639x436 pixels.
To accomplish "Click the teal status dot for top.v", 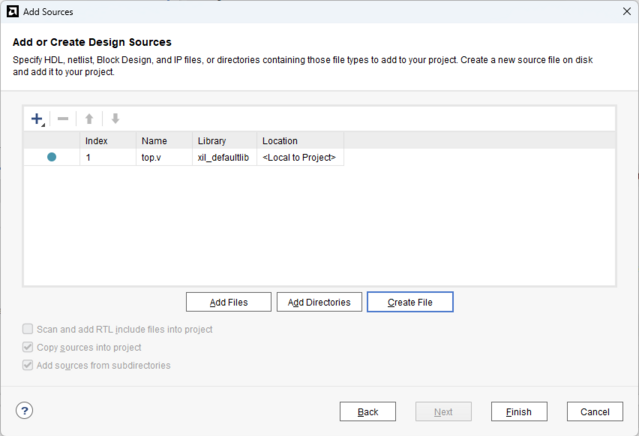I will (52, 157).
